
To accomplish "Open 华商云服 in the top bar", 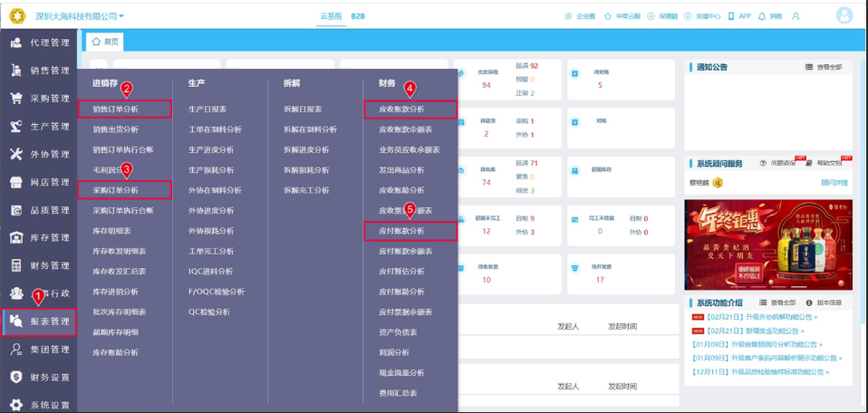I will click(x=622, y=16).
